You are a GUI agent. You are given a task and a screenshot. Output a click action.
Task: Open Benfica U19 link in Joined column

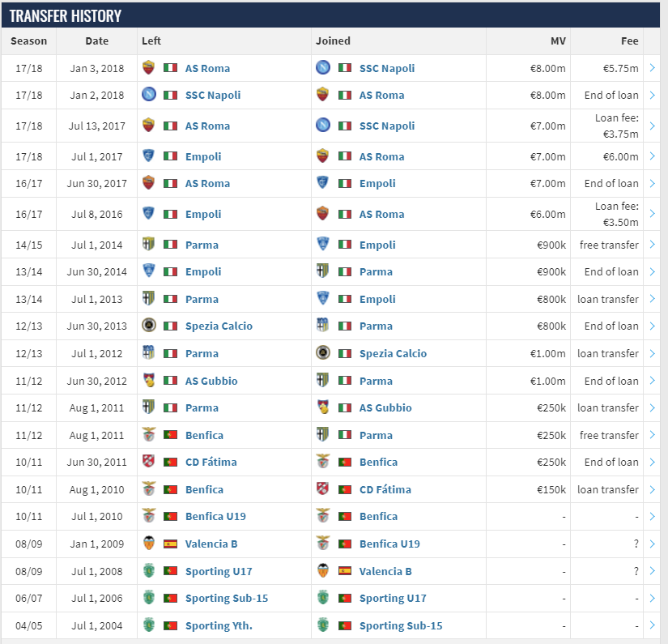389,544
